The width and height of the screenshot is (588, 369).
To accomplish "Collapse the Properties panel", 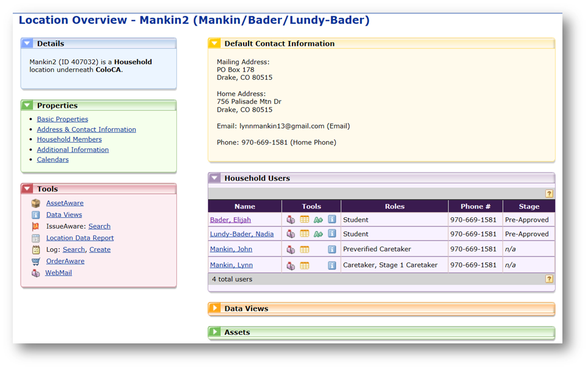I will click(x=27, y=106).
